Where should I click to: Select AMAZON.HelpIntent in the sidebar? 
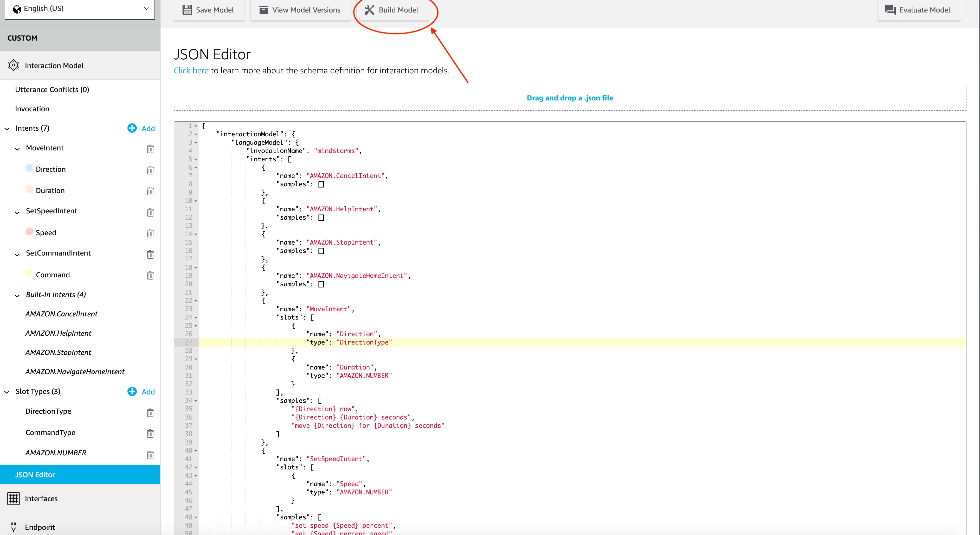[x=59, y=333]
